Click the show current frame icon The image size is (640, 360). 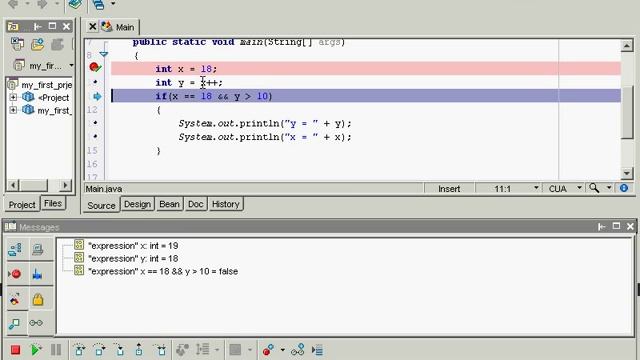[x=317, y=350]
